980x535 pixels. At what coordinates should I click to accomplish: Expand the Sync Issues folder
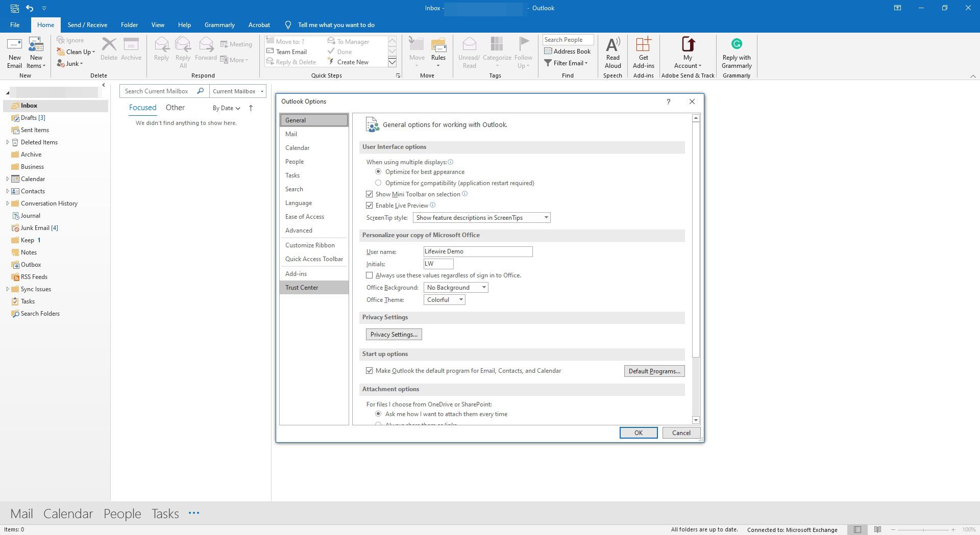[8, 289]
